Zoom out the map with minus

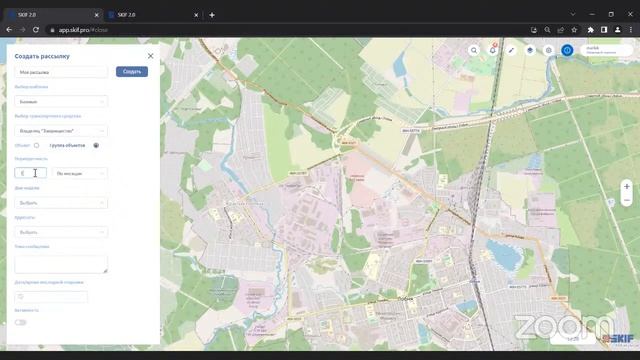tap(627, 200)
